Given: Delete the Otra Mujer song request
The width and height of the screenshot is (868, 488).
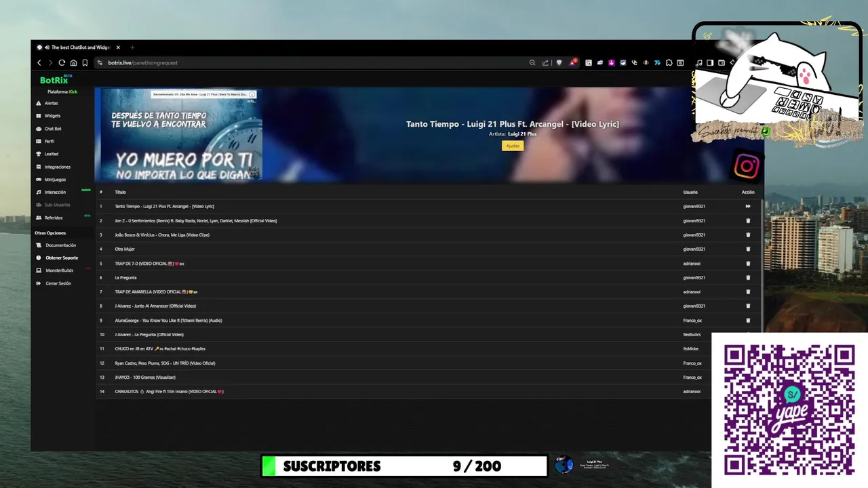Looking at the screenshot, I should [748, 249].
